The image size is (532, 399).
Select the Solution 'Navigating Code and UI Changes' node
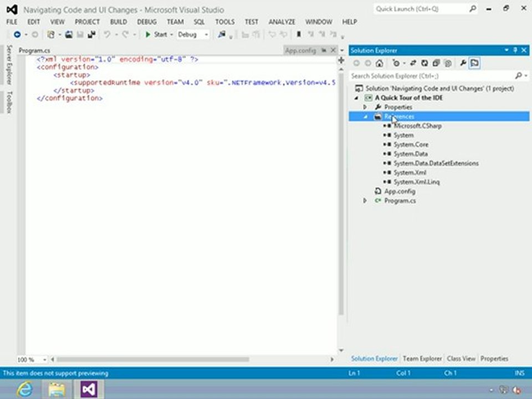pos(439,89)
